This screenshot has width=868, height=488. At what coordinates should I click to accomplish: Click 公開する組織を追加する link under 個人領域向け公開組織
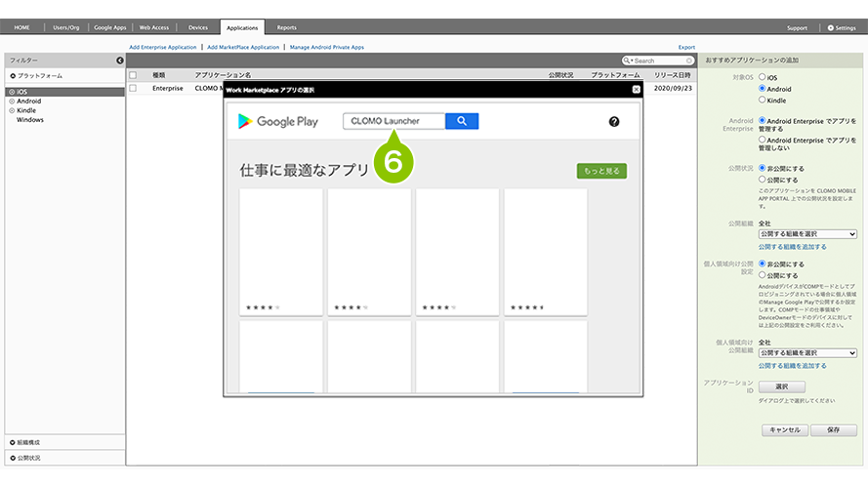(x=792, y=366)
